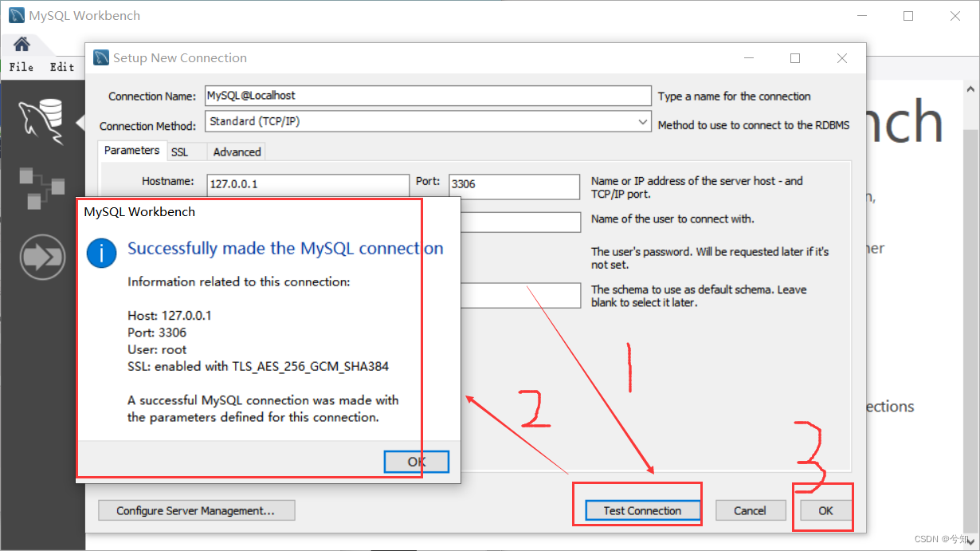This screenshot has height=551, width=980.
Task: Open the Edit menu
Action: coord(62,67)
